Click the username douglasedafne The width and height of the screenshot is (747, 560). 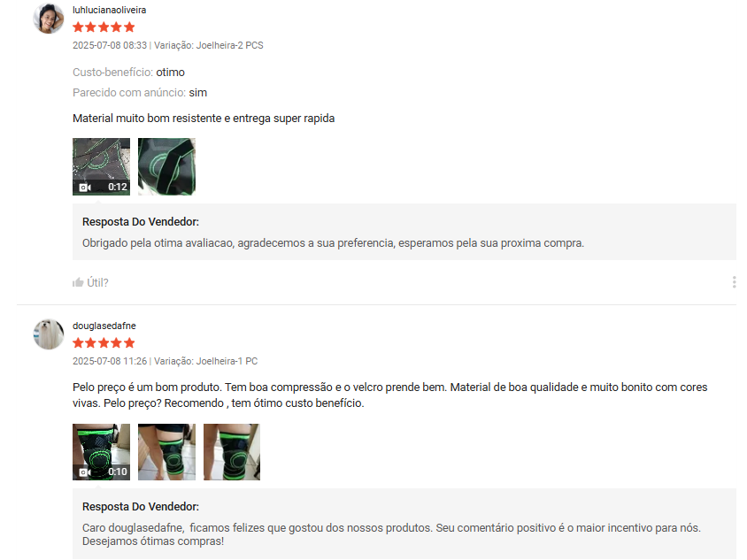(x=104, y=326)
